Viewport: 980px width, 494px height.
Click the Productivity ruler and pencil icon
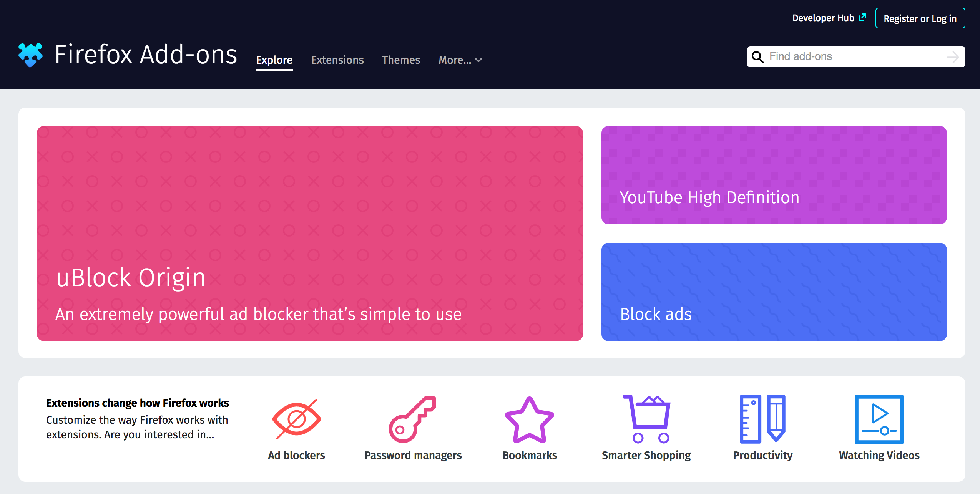point(762,419)
